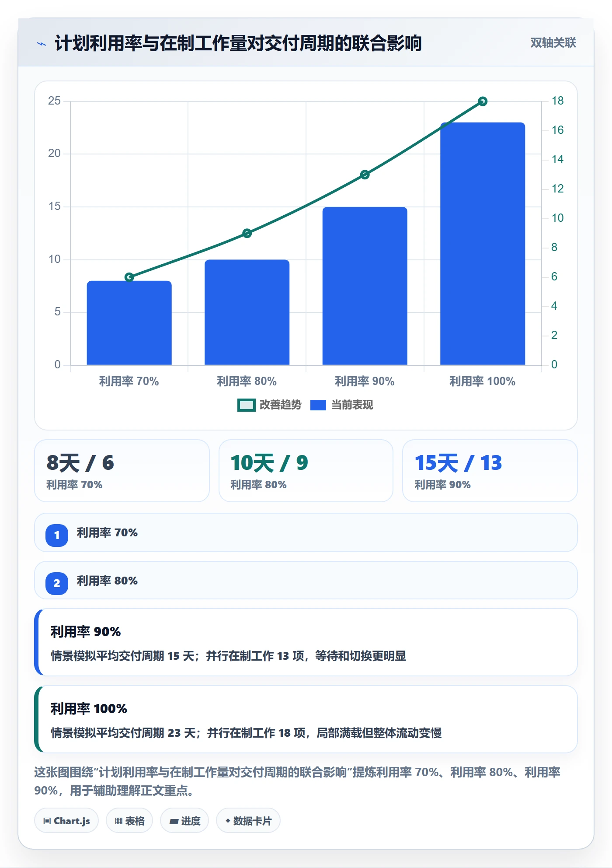Viewport: 612px width, 868px height.
Task: Click the Chart.js tag icon
Action: [x=47, y=821]
